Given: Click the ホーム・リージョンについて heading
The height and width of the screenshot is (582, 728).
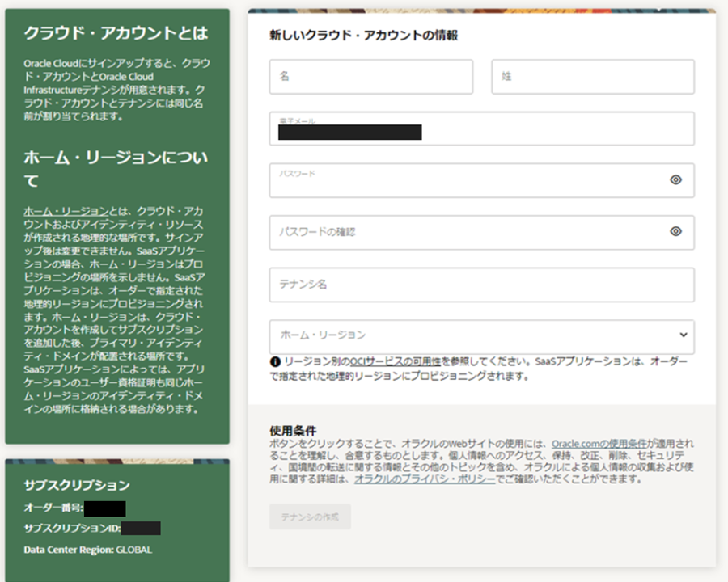Looking at the screenshot, I should (116, 169).
